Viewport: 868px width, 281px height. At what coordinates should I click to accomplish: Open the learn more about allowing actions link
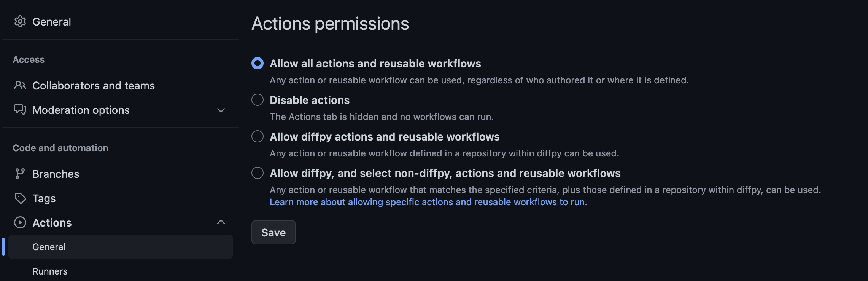pyautogui.click(x=428, y=202)
